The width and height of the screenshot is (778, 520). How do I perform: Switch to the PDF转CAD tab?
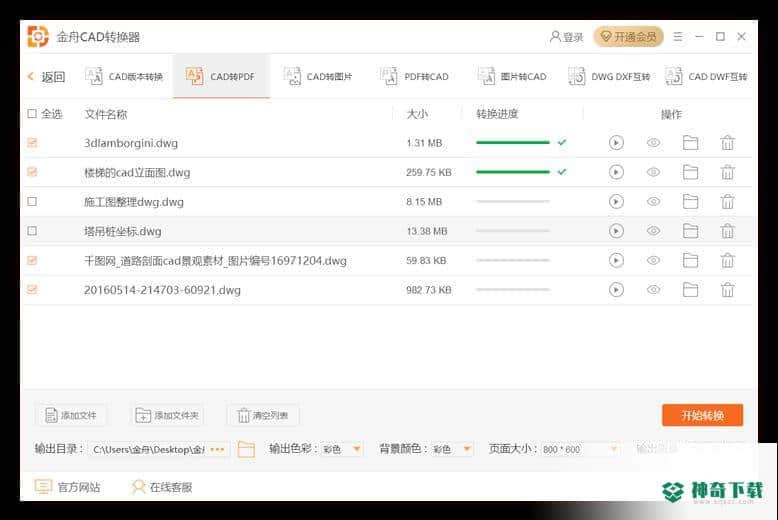click(414, 76)
